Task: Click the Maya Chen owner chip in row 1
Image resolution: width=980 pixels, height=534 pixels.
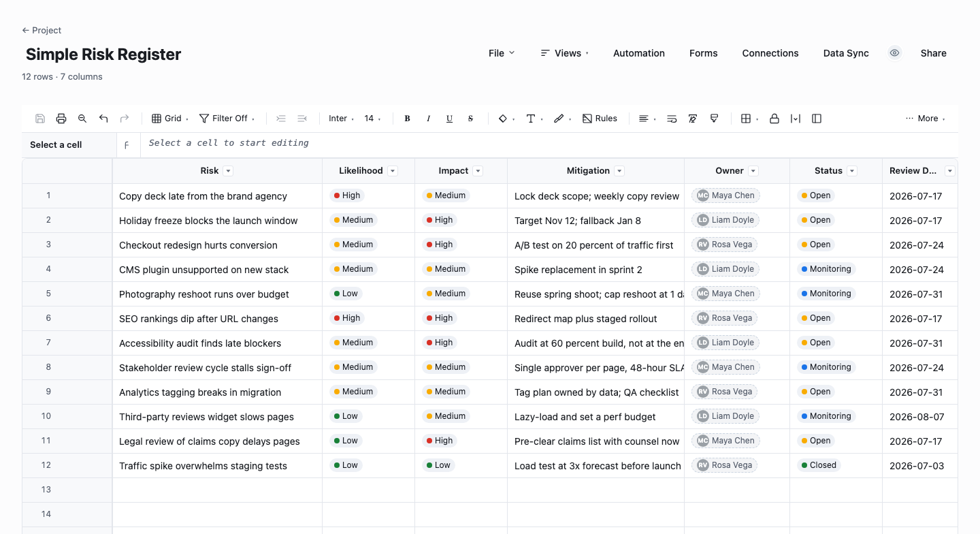Action: (725, 195)
